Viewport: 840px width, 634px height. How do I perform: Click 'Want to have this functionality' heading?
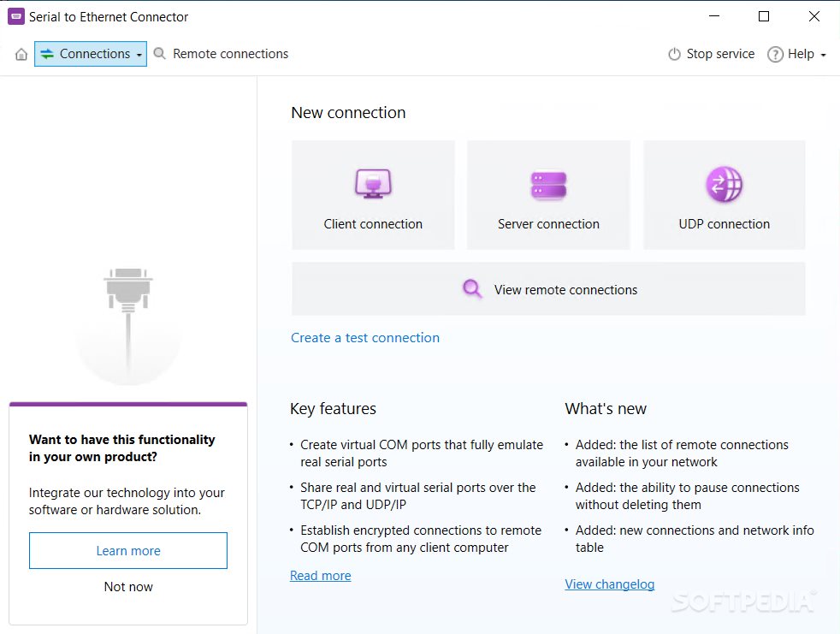(122, 448)
